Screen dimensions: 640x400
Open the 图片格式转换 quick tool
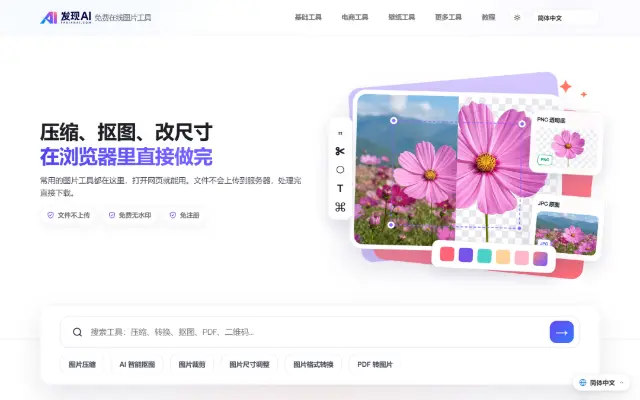pos(313,364)
